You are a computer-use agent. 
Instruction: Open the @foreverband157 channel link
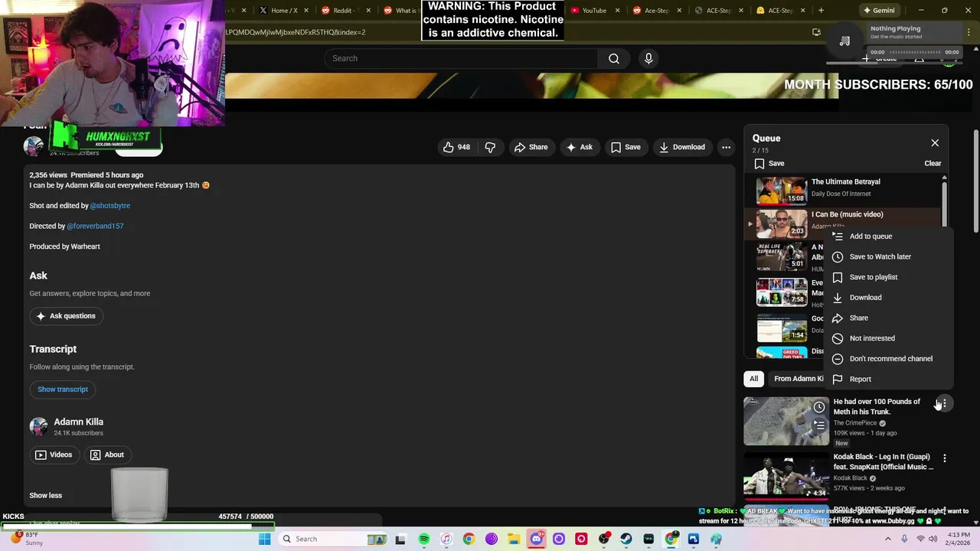click(x=95, y=227)
